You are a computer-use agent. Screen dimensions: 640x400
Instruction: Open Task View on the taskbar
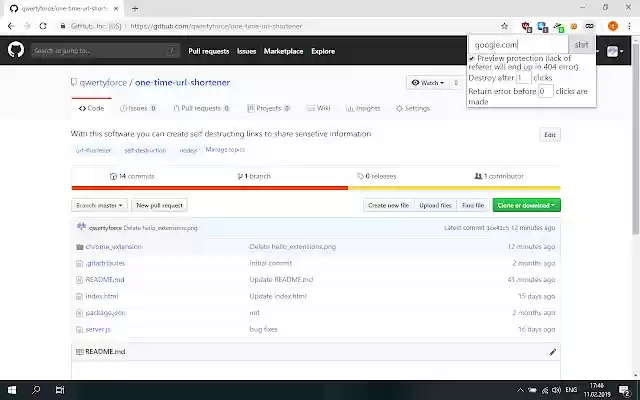coord(60,390)
